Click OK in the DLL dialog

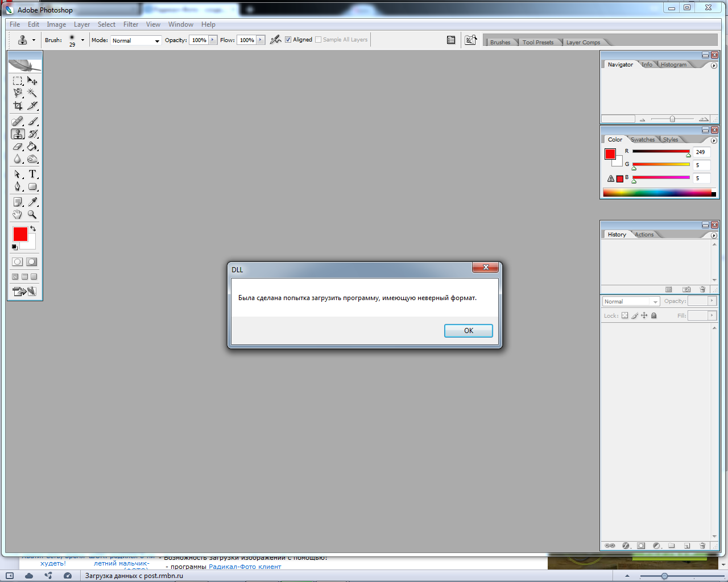pos(469,331)
